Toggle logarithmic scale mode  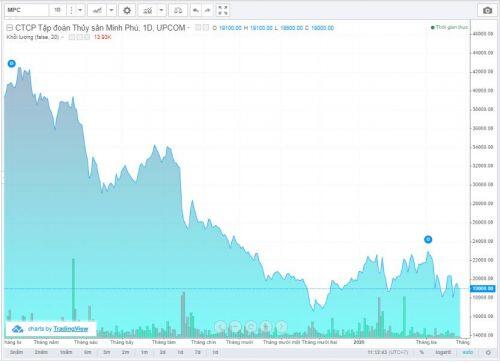443,352
